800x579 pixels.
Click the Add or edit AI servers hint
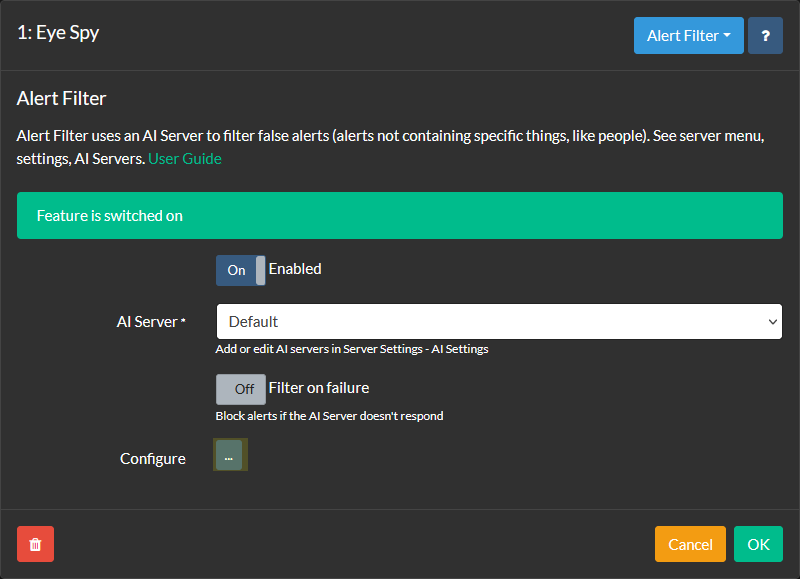pos(352,349)
